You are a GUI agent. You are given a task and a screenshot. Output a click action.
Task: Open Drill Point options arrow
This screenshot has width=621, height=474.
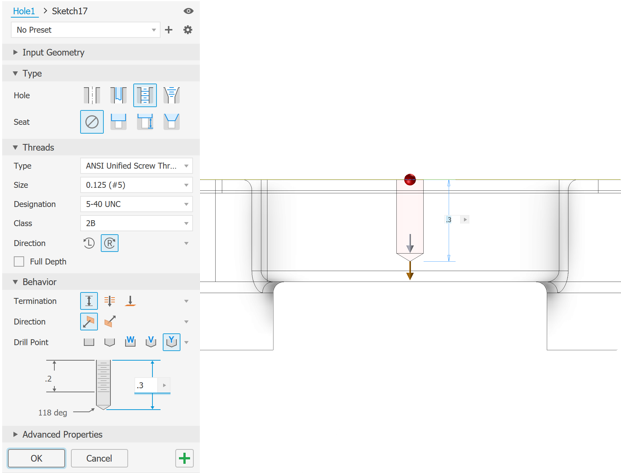click(186, 342)
